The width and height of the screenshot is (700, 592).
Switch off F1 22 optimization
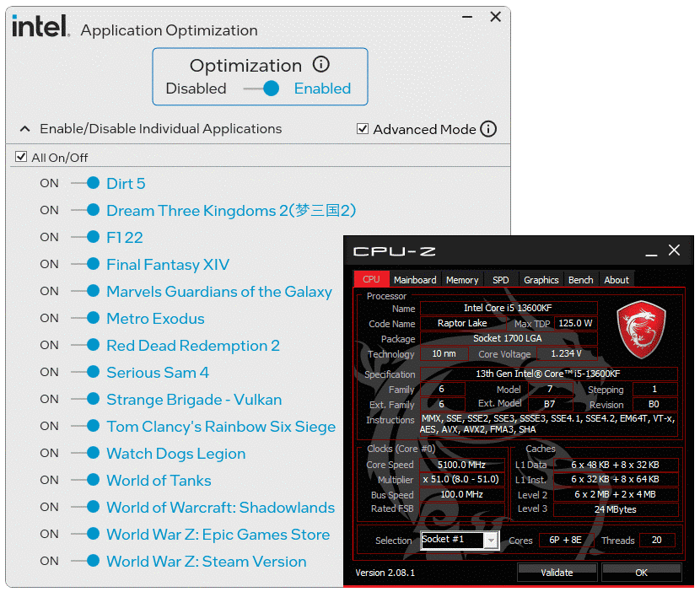[x=86, y=237]
